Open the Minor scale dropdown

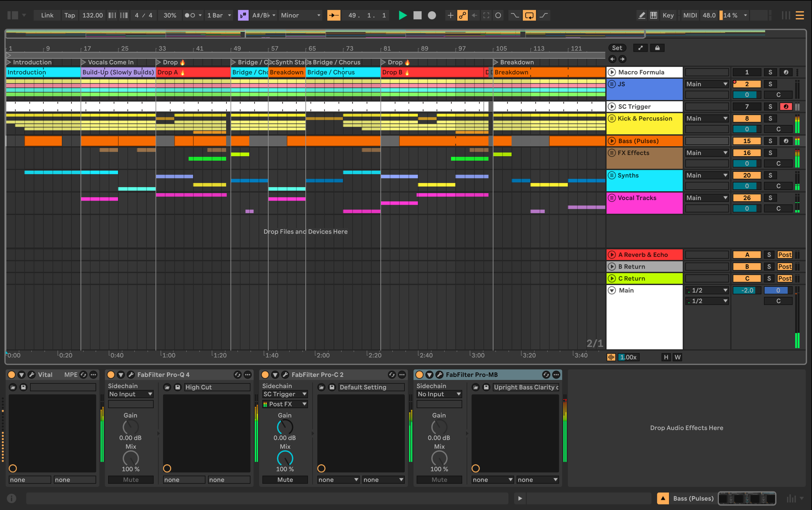301,15
